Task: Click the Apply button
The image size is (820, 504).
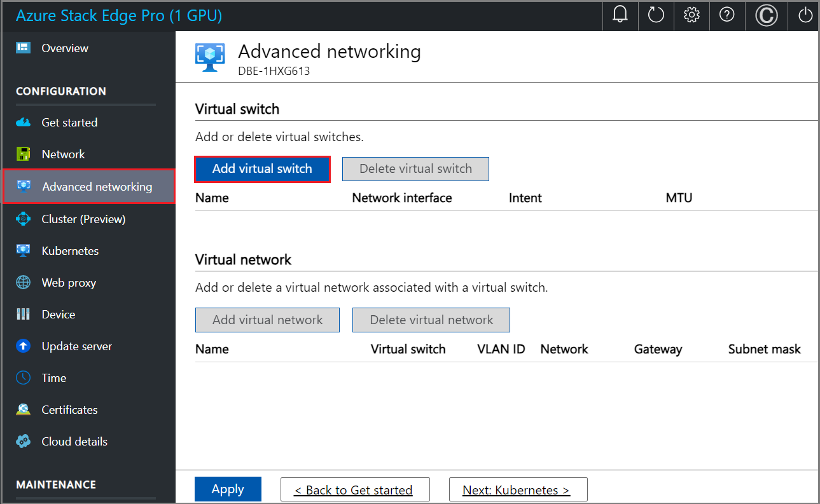Action: 228,489
